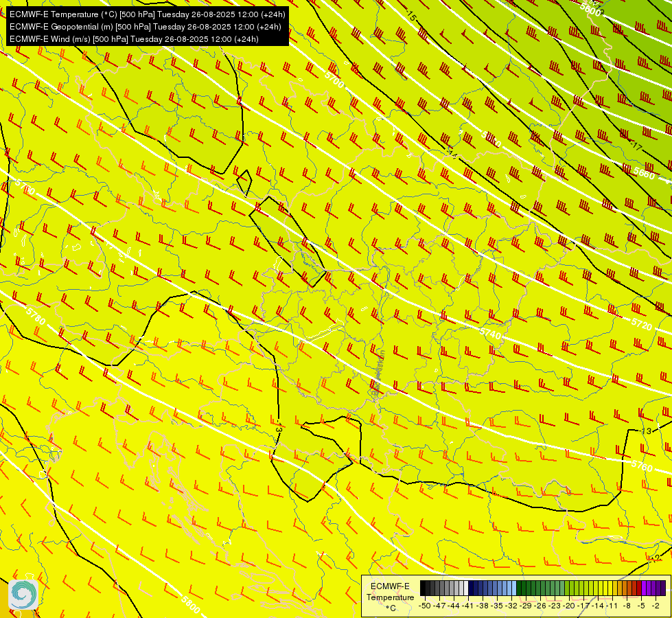Click the -8 value on the legend scale

pyautogui.click(x=627, y=606)
